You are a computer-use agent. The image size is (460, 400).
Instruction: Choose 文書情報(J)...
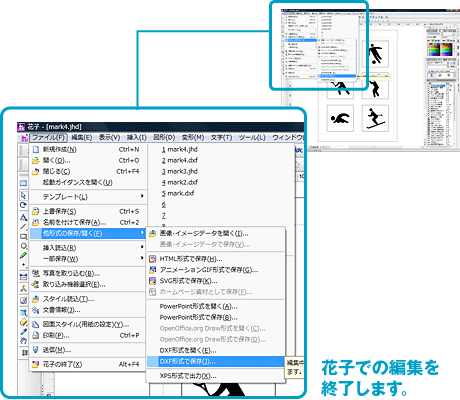(89, 310)
